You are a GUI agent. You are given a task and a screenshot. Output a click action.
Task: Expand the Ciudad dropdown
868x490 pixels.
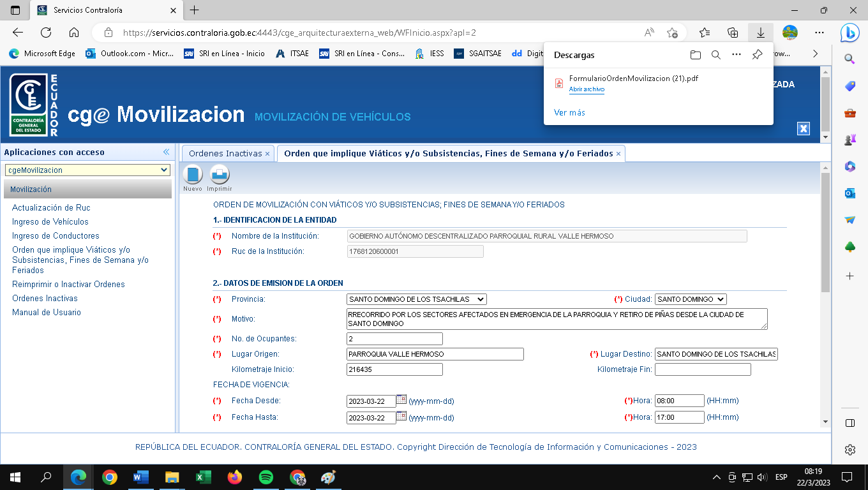pos(691,299)
